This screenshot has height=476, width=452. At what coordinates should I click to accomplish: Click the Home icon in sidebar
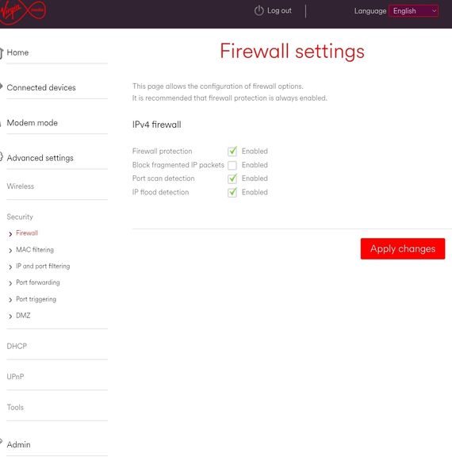[2, 53]
